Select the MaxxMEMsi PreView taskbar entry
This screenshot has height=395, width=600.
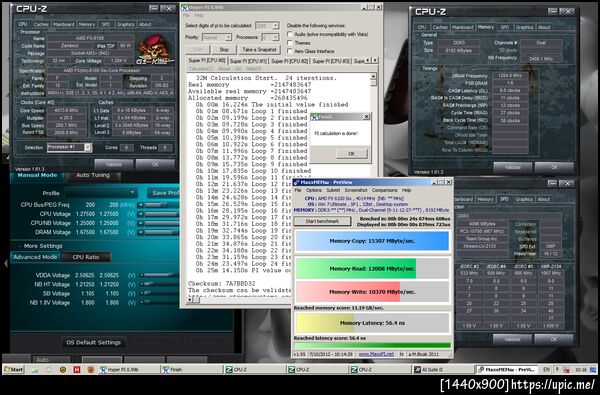pos(507,370)
